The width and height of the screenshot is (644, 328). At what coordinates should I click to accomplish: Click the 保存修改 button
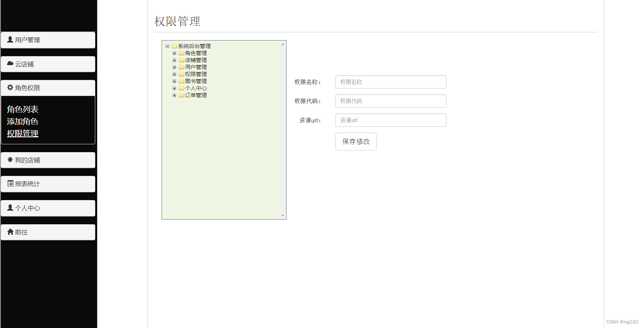356,142
